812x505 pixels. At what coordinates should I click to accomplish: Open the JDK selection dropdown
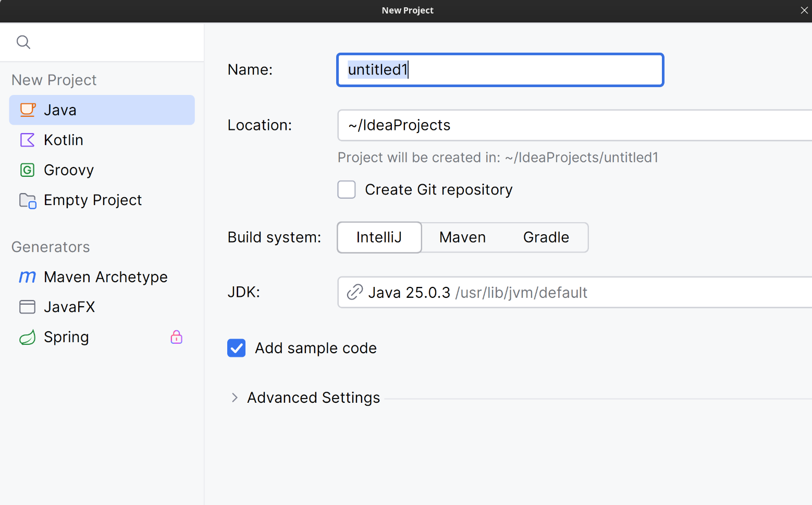tap(575, 292)
